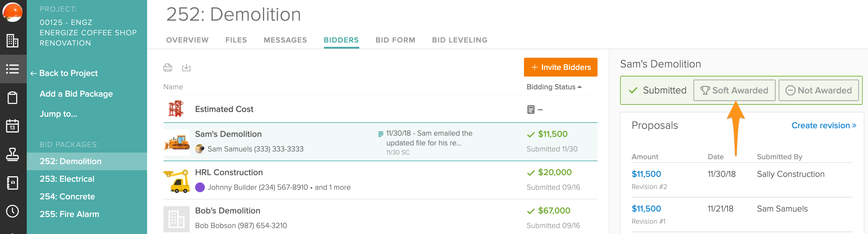Click the print icon above bidder list
The width and height of the screenshot is (868, 234).
click(x=167, y=68)
